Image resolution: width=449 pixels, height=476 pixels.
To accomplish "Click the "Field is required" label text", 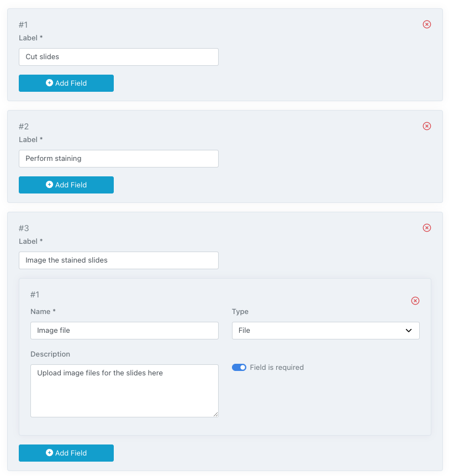I will coord(277,368).
